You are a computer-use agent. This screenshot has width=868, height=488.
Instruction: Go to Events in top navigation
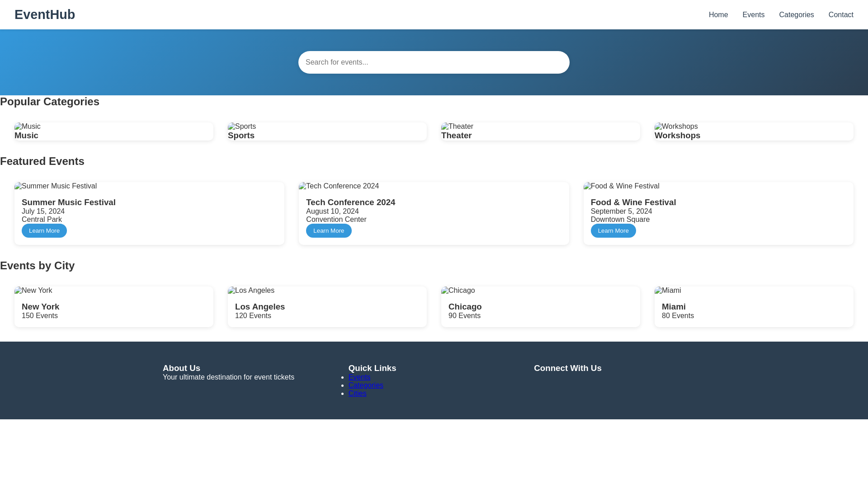[753, 15]
